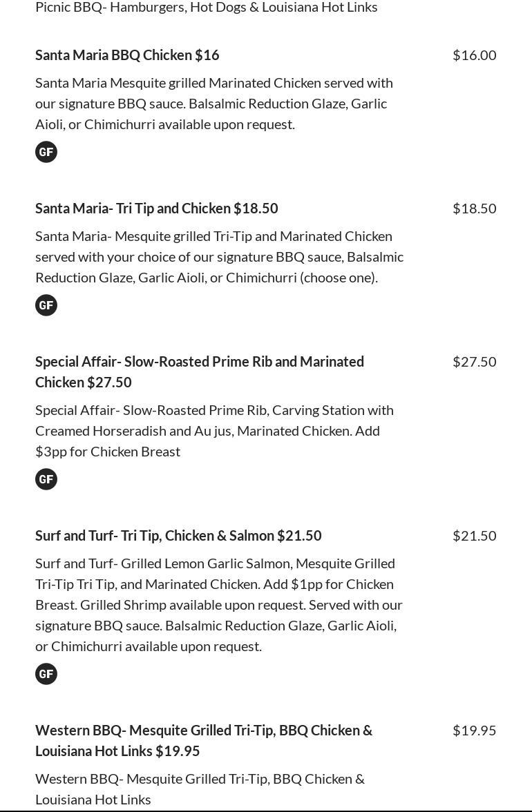Image resolution: width=532 pixels, height=812 pixels.
Task: Click the GF badge for Tri Tip and Chicken
Action: (46, 305)
